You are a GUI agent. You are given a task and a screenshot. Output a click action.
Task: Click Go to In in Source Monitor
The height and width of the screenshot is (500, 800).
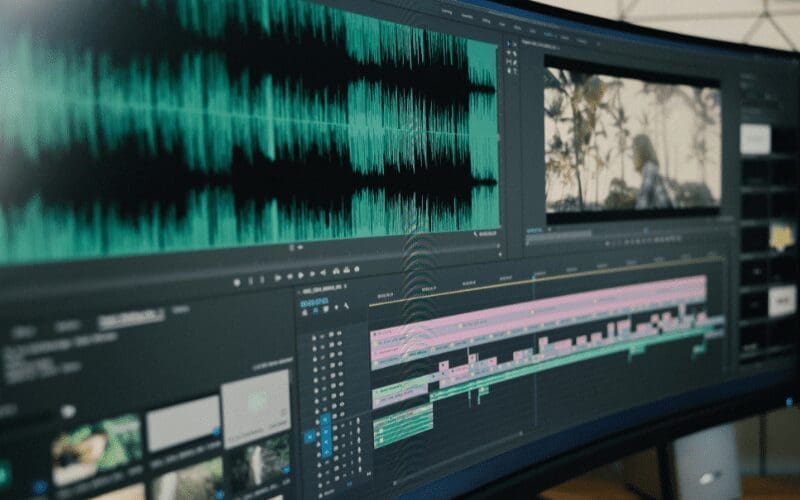(x=278, y=278)
